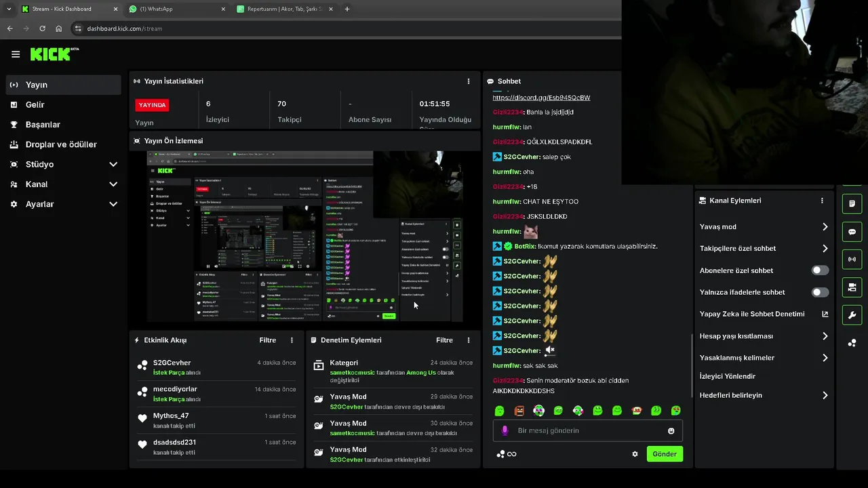Open Yayın İstatistikleri three-dot options
This screenshot has height=488, width=868.
point(469,81)
